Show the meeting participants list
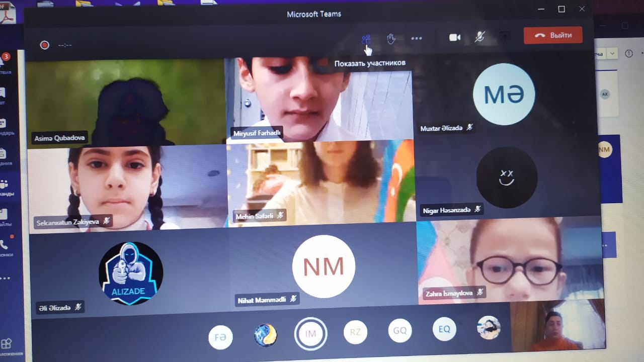 366,39
